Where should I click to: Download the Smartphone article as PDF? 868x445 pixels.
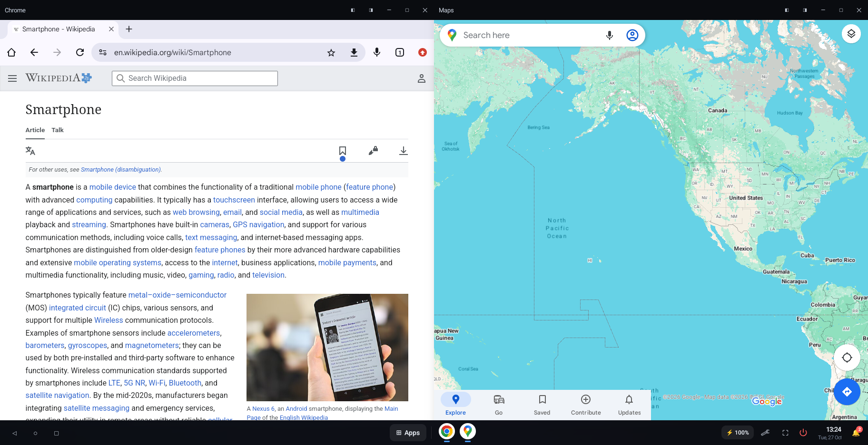click(x=404, y=151)
